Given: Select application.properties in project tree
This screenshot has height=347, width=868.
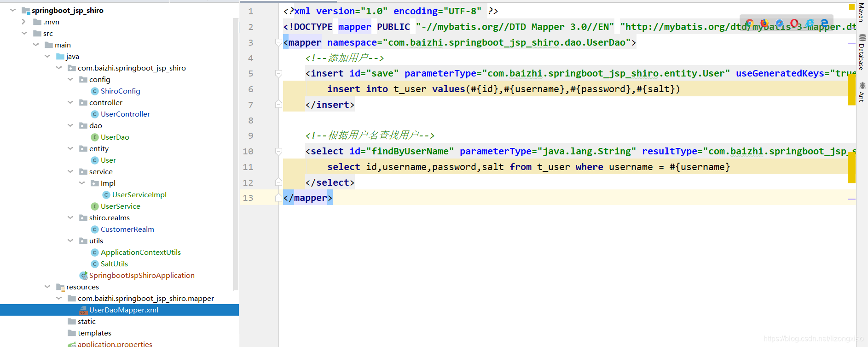Looking at the screenshot, I should point(115,344).
